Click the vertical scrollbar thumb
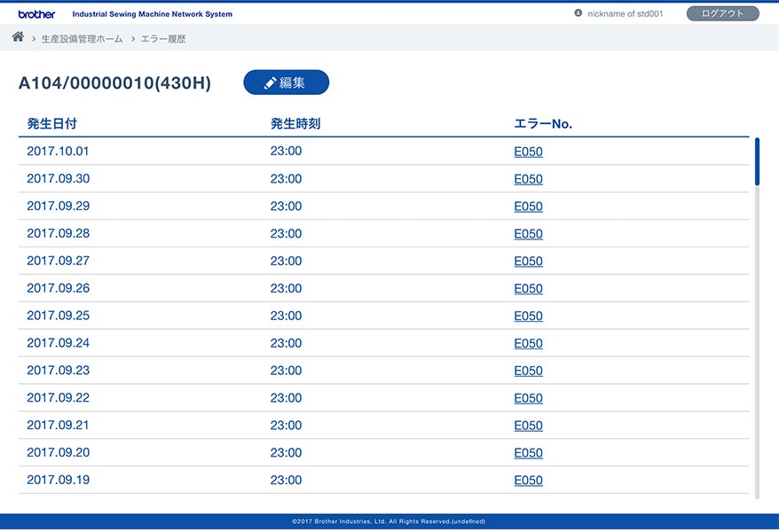The image size is (779, 532). (757, 160)
